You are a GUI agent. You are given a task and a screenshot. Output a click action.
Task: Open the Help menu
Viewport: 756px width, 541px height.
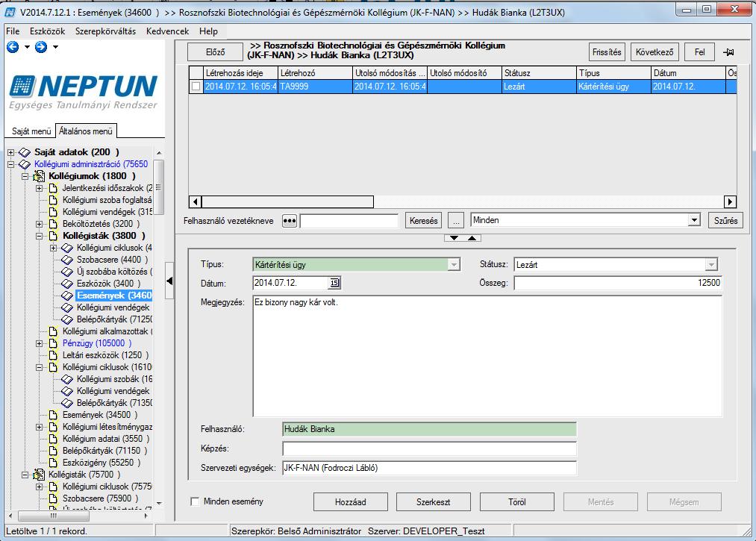click(x=209, y=31)
